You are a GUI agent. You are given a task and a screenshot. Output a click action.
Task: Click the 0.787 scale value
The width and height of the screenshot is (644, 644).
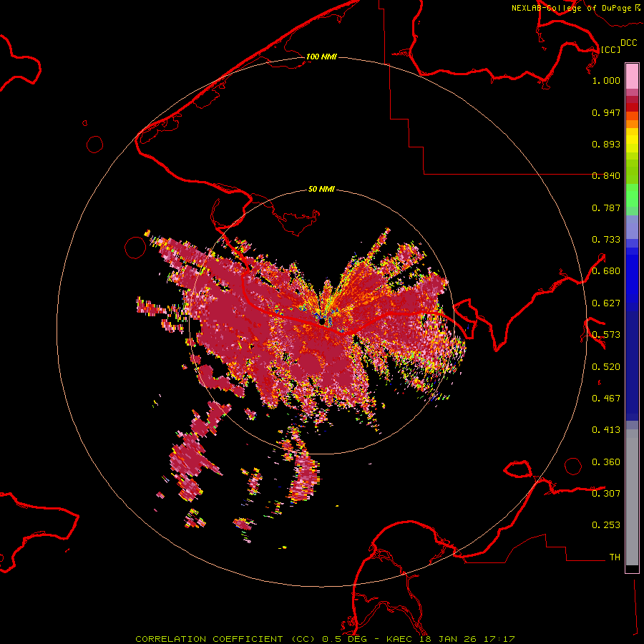click(x=606, y=208)
